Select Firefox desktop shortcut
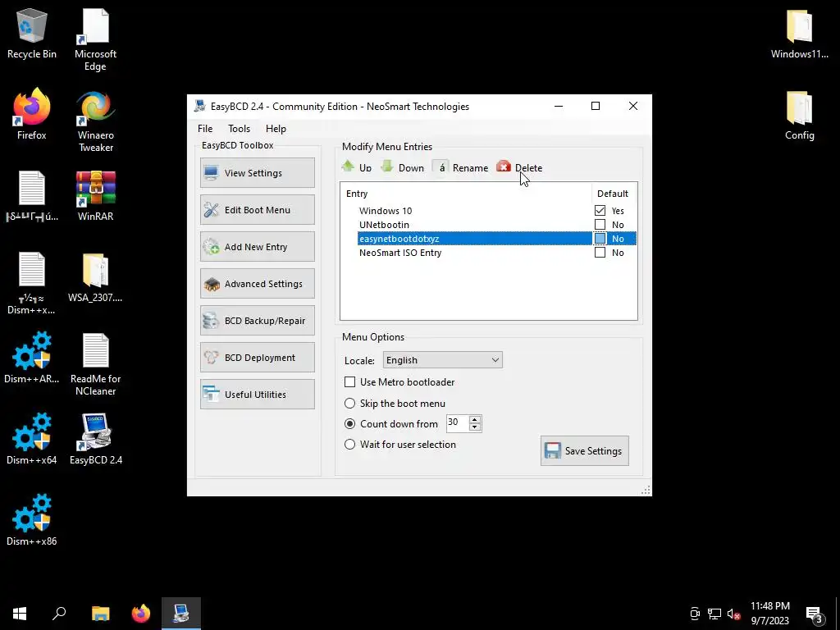Viewport: 840px width, 630px height. pos(32,114)
